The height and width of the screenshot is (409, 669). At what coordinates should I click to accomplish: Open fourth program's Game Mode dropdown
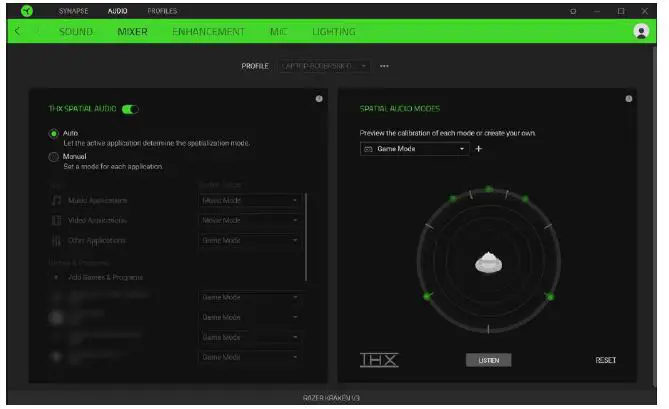(x=250, y=357)
